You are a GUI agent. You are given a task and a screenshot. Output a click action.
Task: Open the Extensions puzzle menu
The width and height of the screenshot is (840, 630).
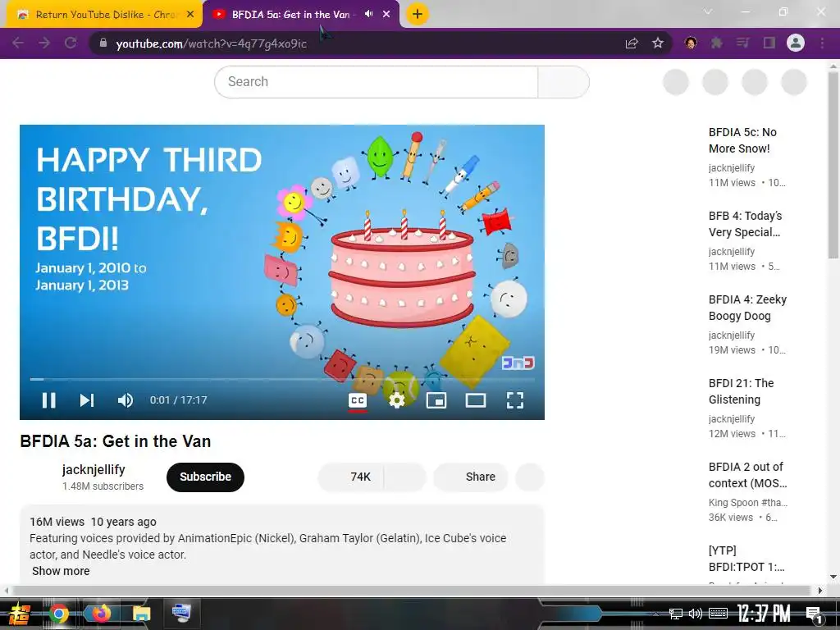point(717,43)
